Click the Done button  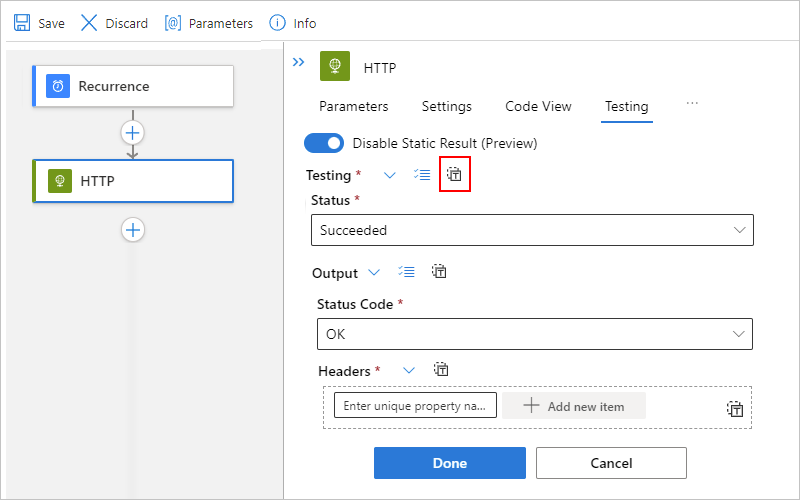point(449,463)
